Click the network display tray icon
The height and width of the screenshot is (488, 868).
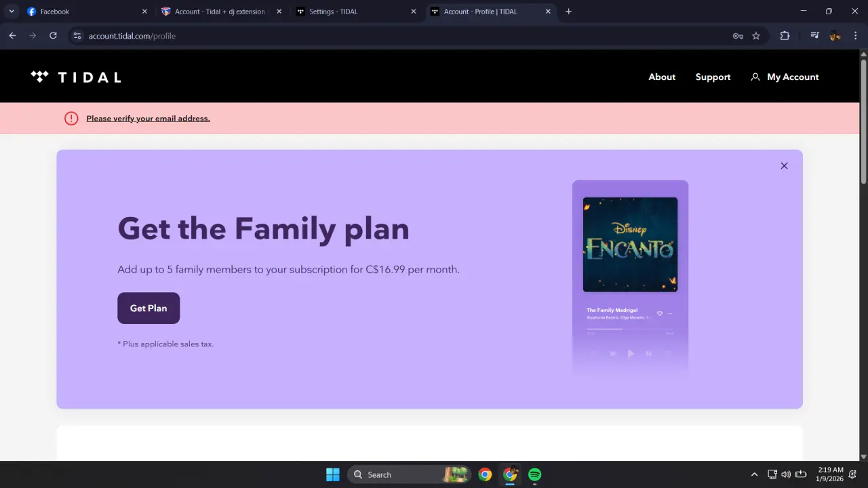click(x=772, y=474)
